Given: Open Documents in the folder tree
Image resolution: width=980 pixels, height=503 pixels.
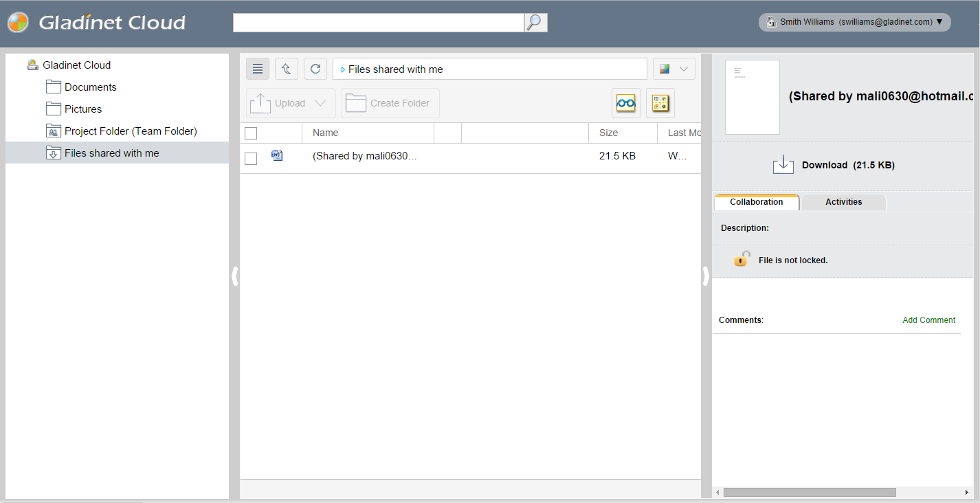Looking at the screenshot, I should click(x=91, y=87).
